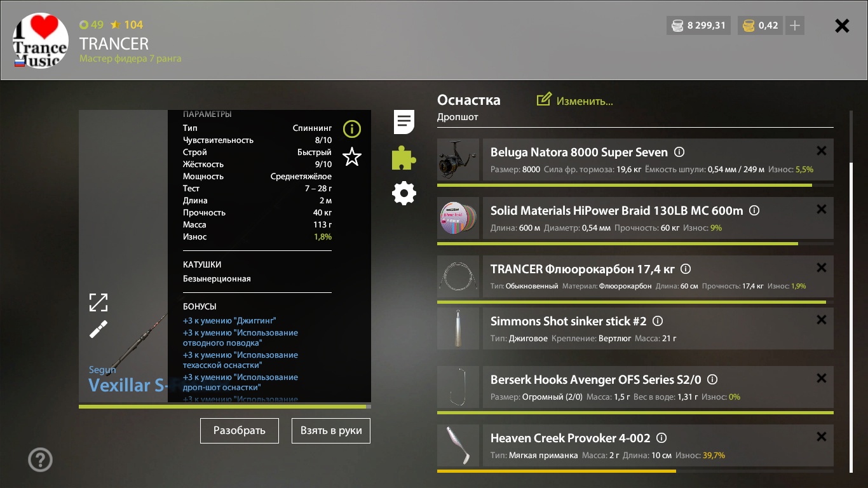868x488 pixels.
Task: Close the profile panel with X
Action: (842, 26)
